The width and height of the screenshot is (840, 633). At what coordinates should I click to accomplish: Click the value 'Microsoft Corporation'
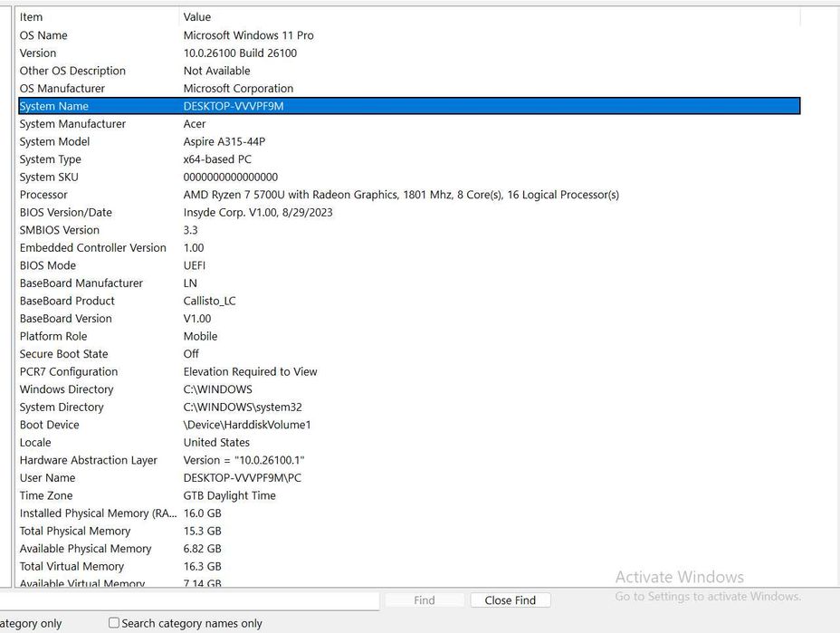(x=238, y=89)
